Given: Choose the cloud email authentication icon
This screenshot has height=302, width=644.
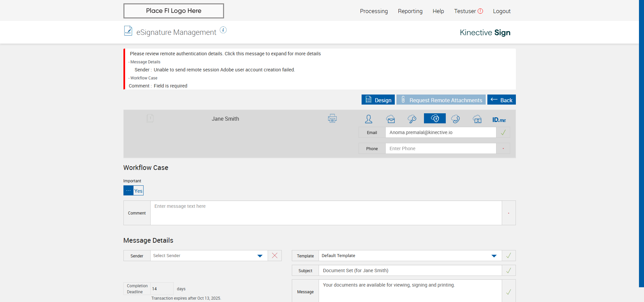Looking at the screenshot, I should click(390, 119).
